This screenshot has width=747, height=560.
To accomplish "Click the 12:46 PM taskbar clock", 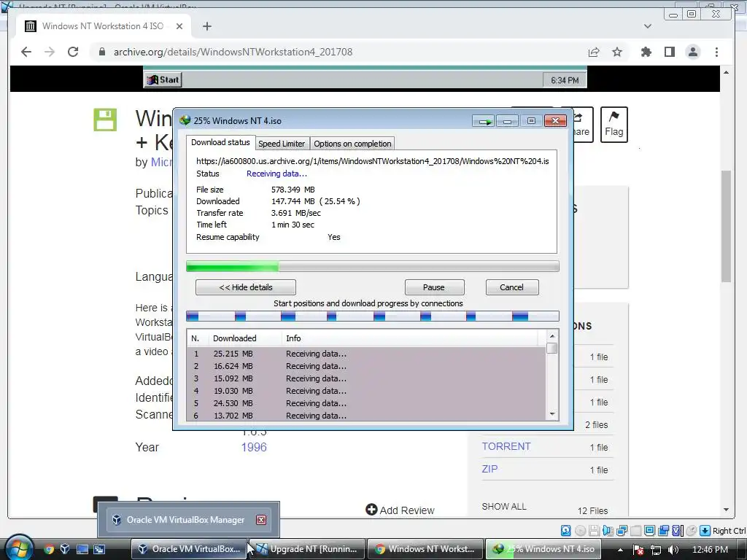I will (710, 550).
